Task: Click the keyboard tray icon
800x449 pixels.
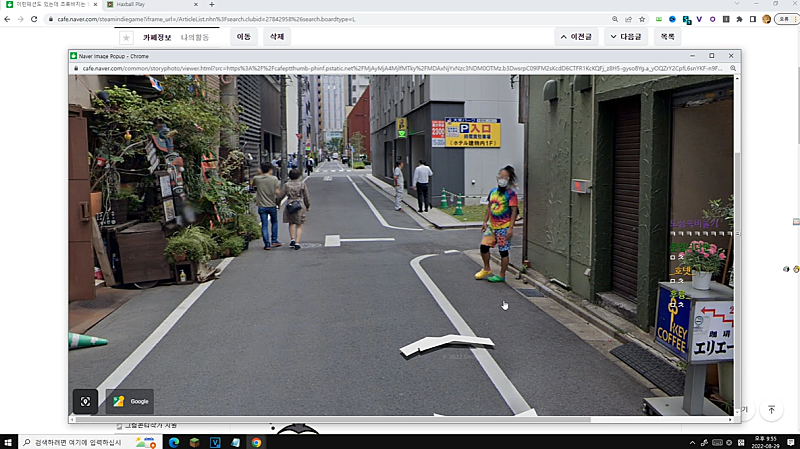Action: tap(717, 442)
